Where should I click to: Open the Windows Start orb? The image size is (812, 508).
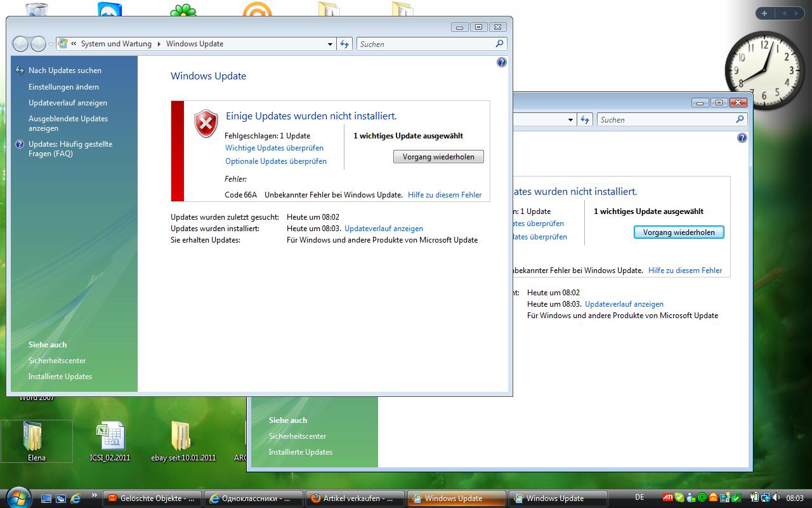click(x=17, y=497)
